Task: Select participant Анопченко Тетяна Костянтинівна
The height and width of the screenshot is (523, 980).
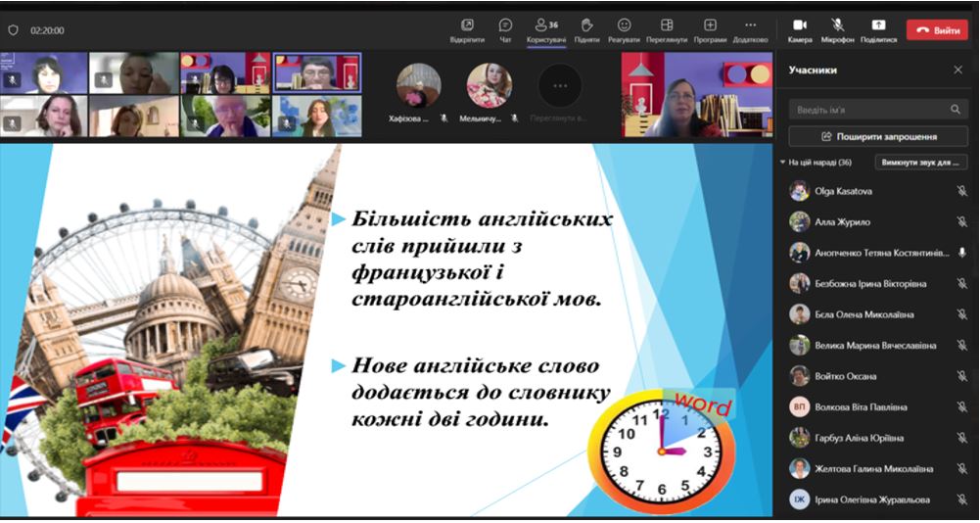Action: click(x=878, y=252)
